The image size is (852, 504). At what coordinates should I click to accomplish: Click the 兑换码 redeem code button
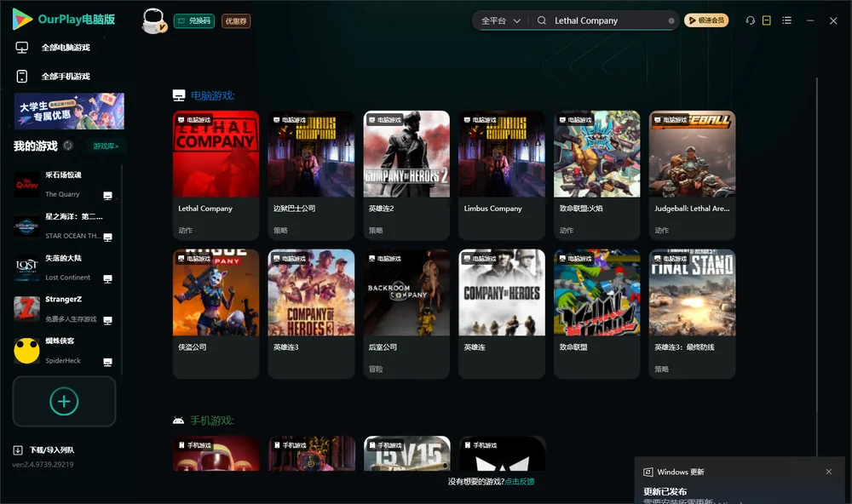coord(194,20)
